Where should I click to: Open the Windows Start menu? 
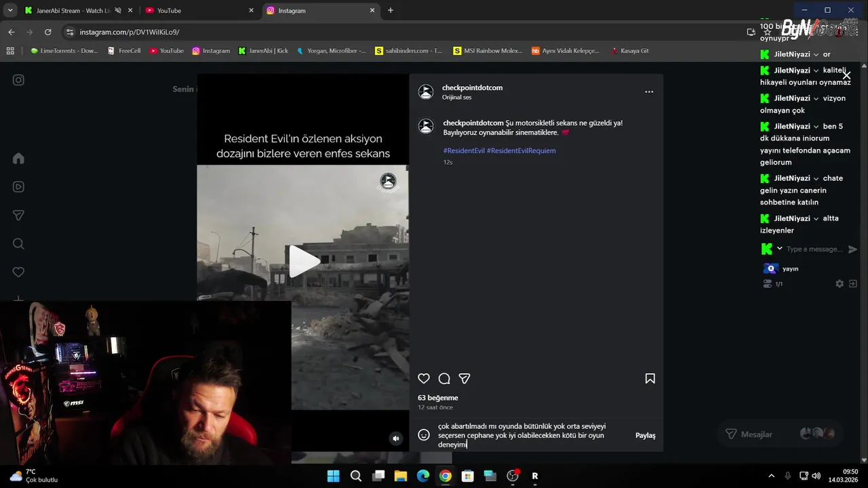pos(334,476)
